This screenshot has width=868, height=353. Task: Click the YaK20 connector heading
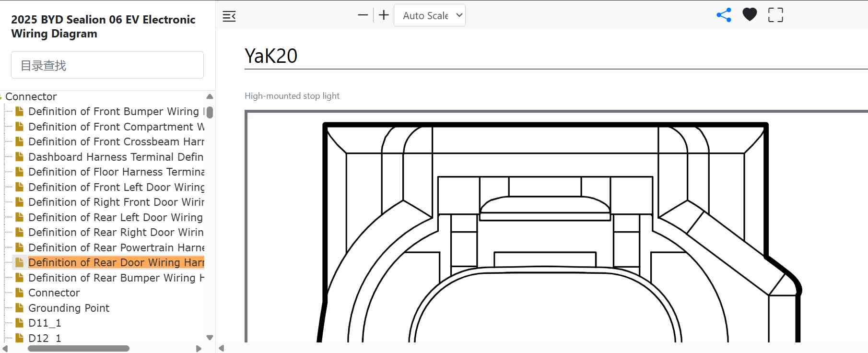[271, 56]
